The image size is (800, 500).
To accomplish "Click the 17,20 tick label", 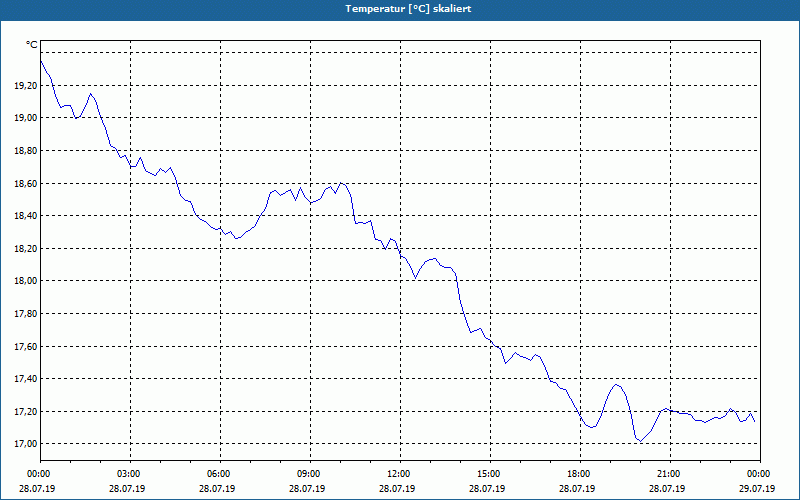I will pyautogui.click(x=26, y=411).
